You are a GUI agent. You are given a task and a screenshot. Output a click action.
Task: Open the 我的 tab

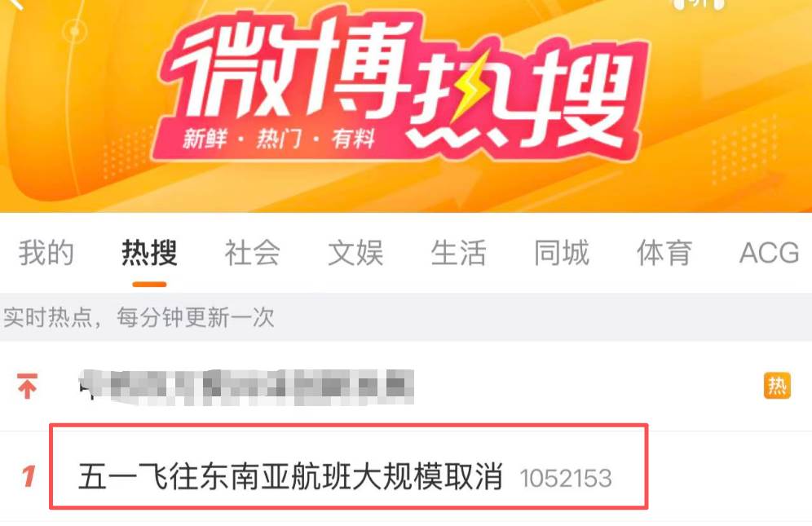tap(46, 253)
